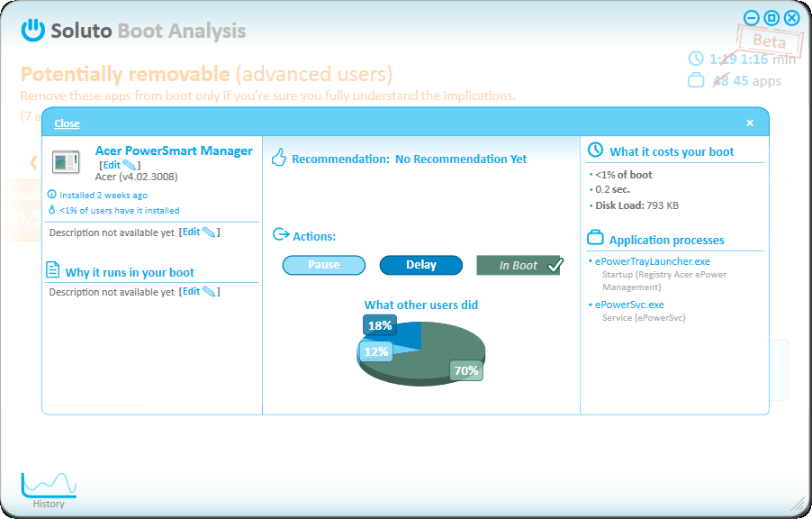Click the ePowerSvc.exe process entry
The image size is (812, 519).
[x=629, y=305]
